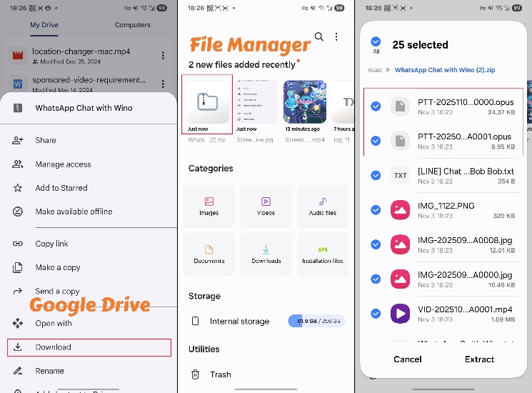The height and width of the screenshot is (393, 532).
Task: Toggle the All selection checkbox
Action: point(376,42)
